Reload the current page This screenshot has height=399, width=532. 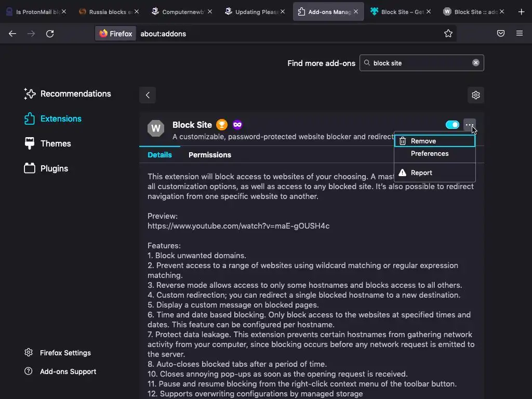click(50, 34)
